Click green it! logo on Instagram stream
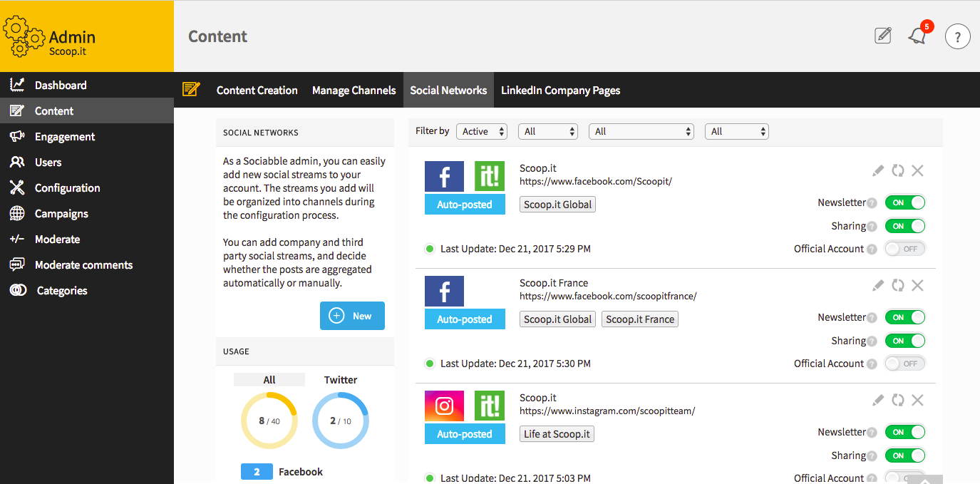 click(490, 406)
